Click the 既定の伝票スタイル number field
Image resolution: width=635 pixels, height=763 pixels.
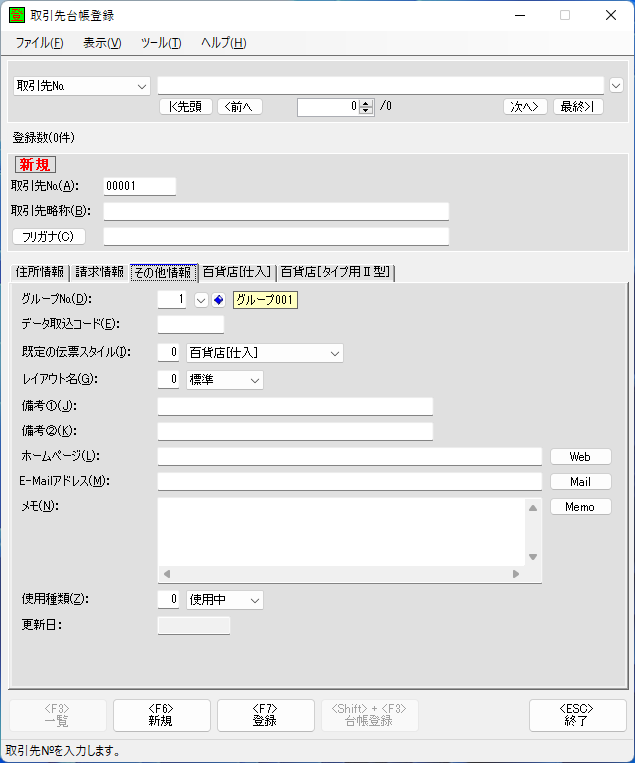(168, 353)
